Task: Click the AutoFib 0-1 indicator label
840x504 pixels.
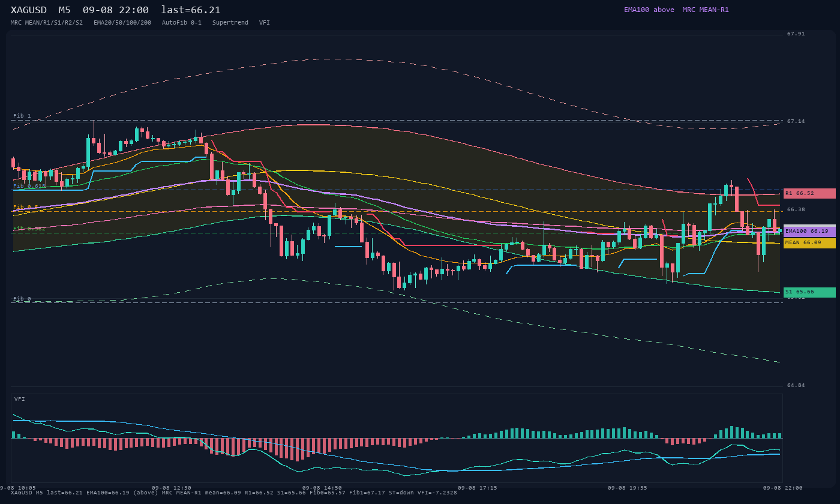Action: pyautogui.click(x=182, y=23)
